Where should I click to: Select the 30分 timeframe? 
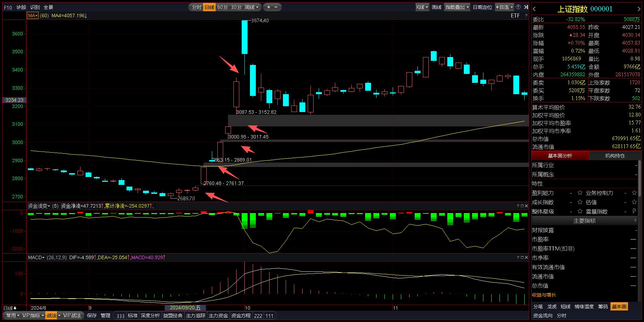click(236, 7)
